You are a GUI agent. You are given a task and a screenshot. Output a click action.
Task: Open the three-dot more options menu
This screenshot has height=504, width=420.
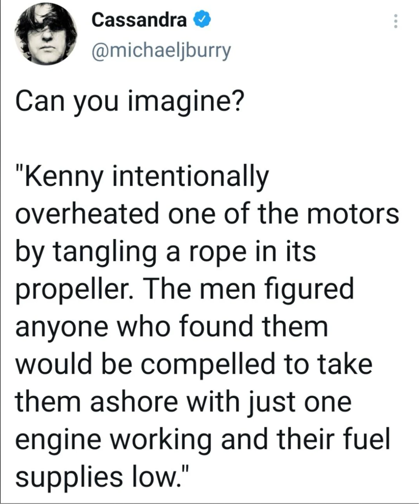pos(396,21)
